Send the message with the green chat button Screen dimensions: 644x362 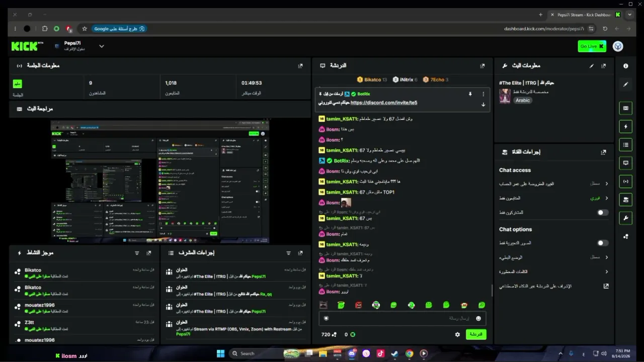tap(475, 334)
